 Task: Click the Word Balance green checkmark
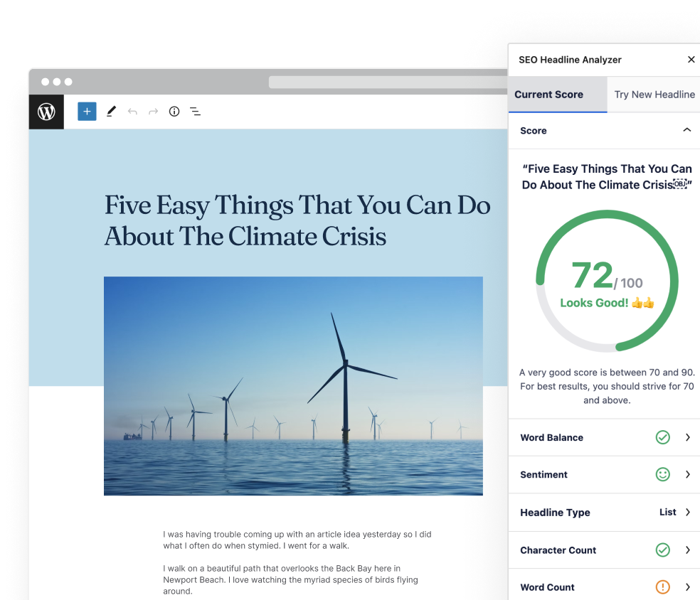(x=662, y=437)
